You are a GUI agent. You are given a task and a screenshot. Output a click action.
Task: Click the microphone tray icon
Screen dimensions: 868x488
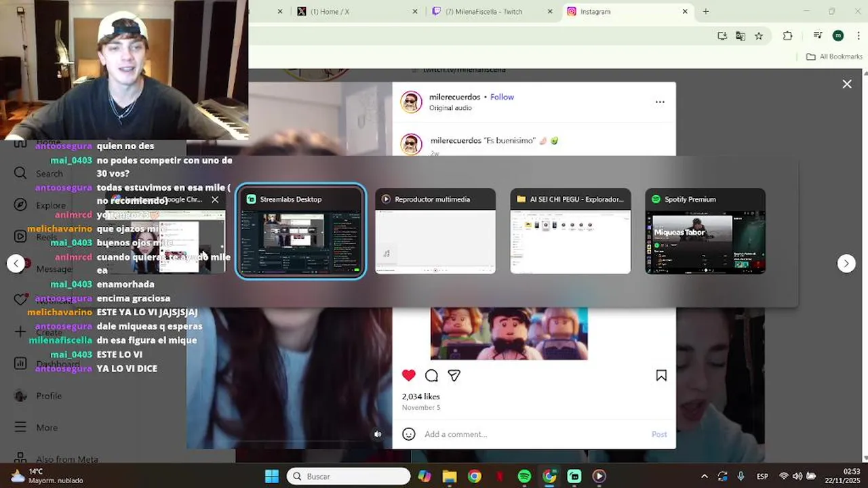741,476
